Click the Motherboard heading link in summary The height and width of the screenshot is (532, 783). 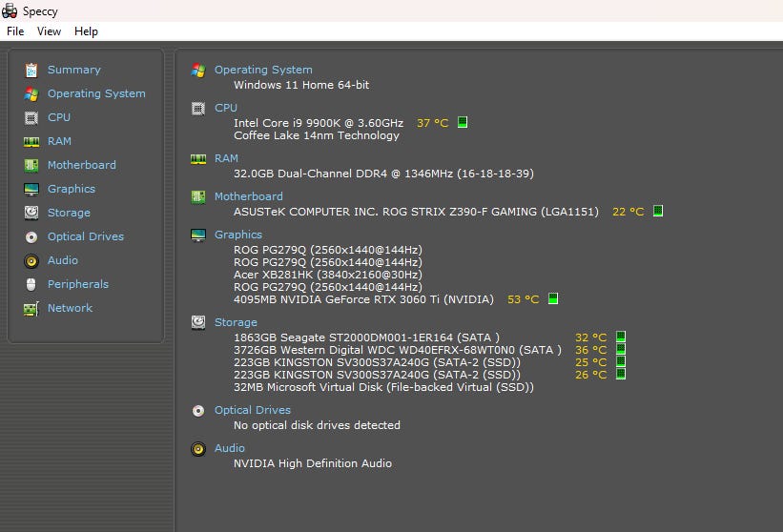click(248, 196)
